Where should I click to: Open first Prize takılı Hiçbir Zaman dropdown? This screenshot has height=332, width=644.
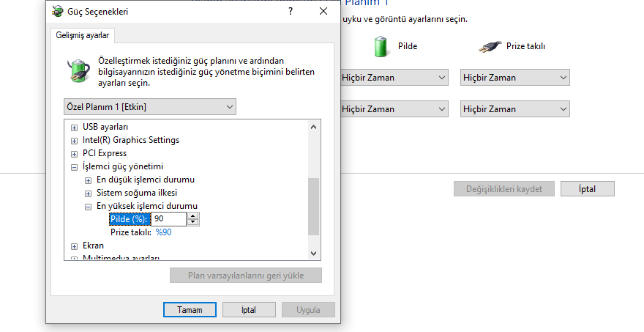[x=515, y=78]
